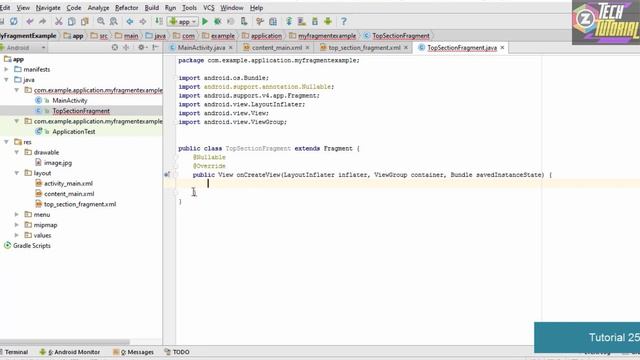
Task: Select activity_main.xml in layout folder
Action: [68, 183]
